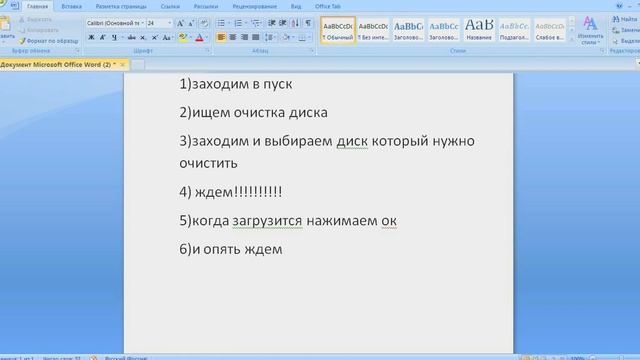Apply yellow text highlight color
The height and width of the screenshot is (360, 640).
pyautogui.click(x=182, y=38)
